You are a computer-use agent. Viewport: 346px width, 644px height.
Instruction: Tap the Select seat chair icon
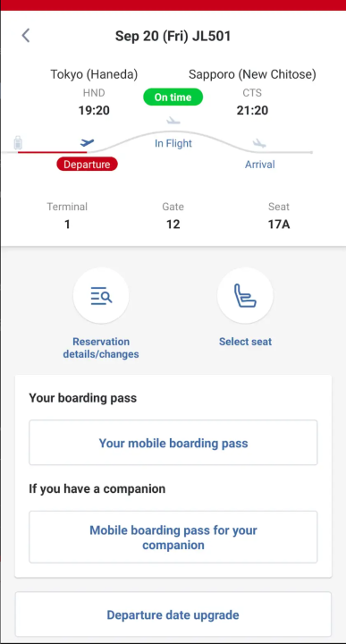click(245, 296)
